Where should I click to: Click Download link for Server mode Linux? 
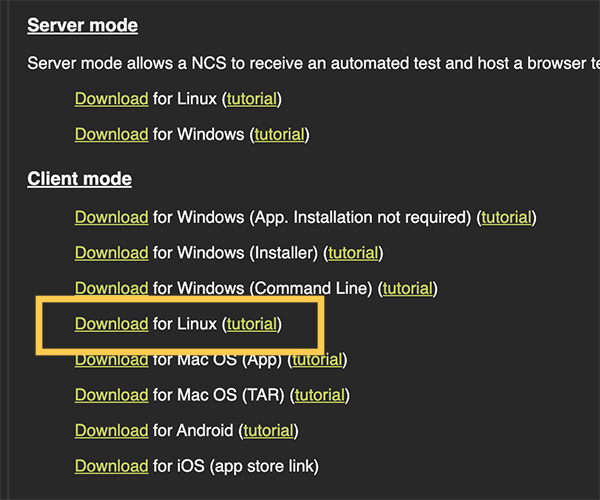pos(111,99)
